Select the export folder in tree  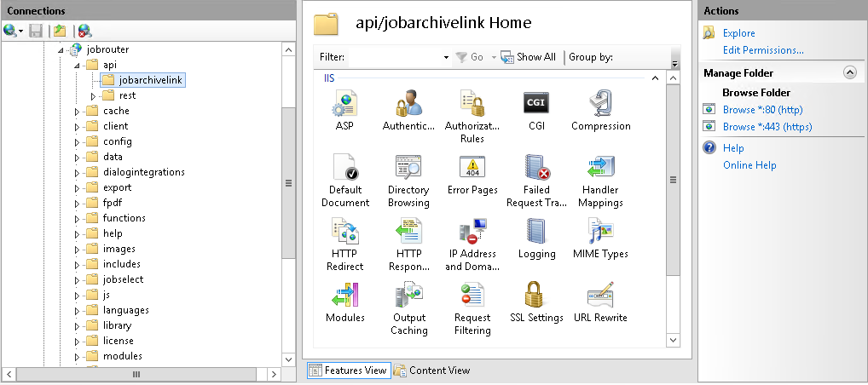click(x=118, y=187)
